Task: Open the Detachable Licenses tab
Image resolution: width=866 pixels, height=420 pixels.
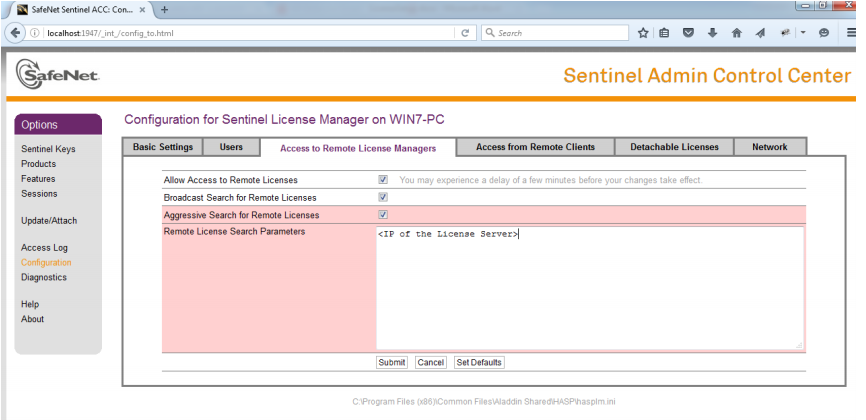Action: [673, 147]
